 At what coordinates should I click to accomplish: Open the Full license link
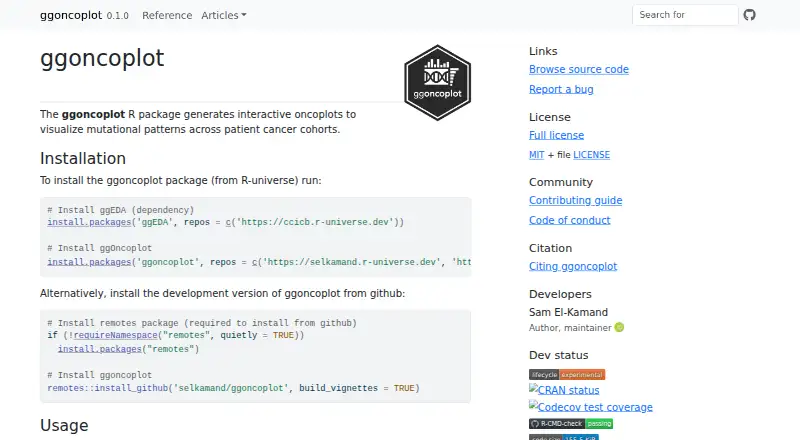(556, 135)
